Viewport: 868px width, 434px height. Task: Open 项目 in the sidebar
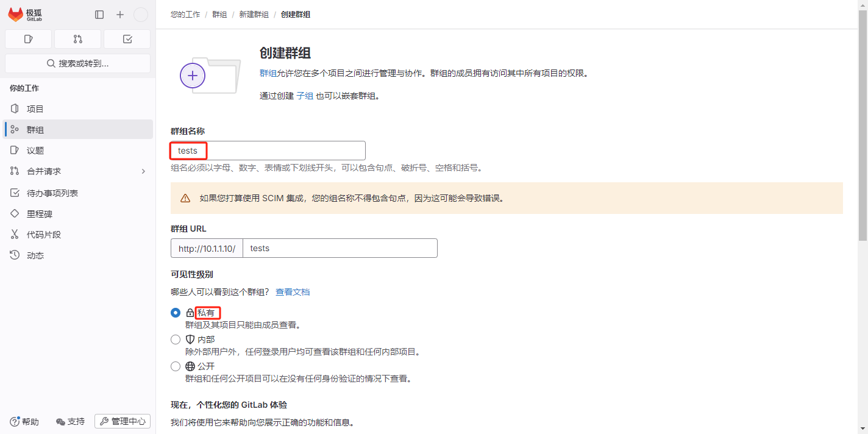pyautogui.click(x=35, y=109)
